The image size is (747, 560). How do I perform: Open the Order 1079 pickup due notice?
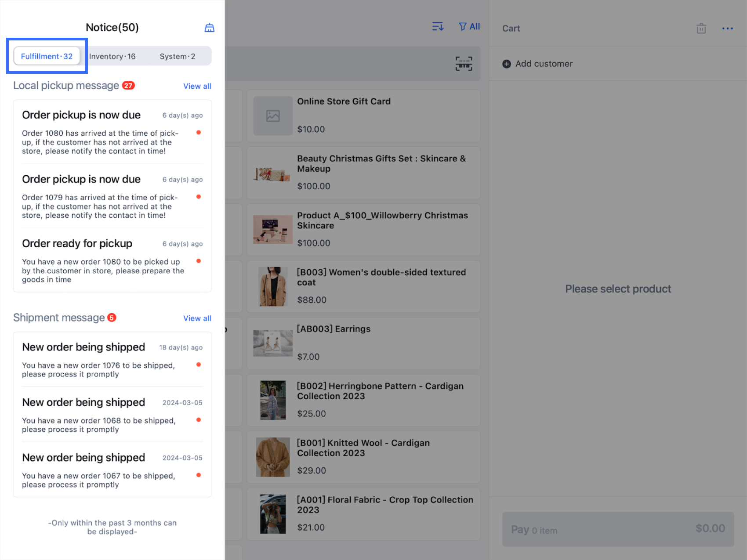tap(112, 197)
